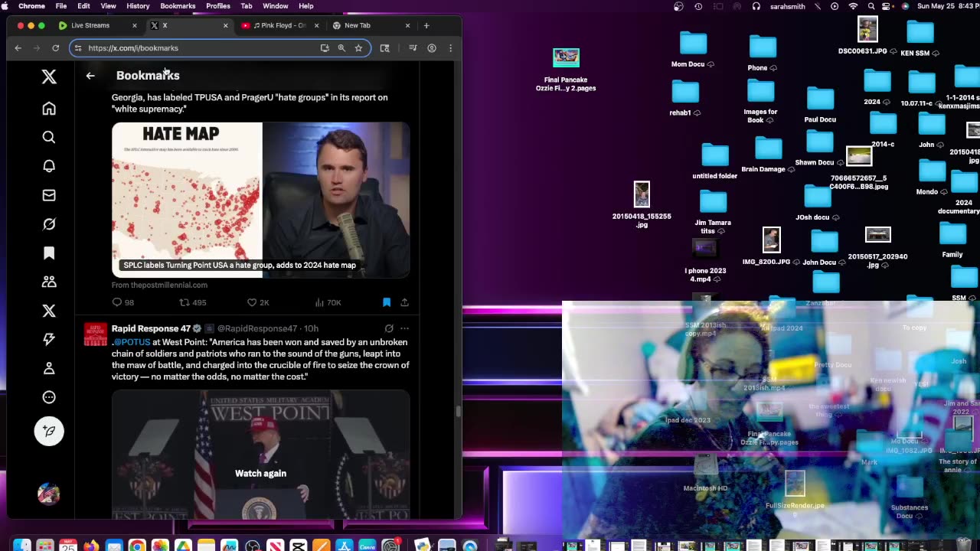980x551 pixels.
Task: Select the Paul Docu folder on desktop
Action: (820, 105)
